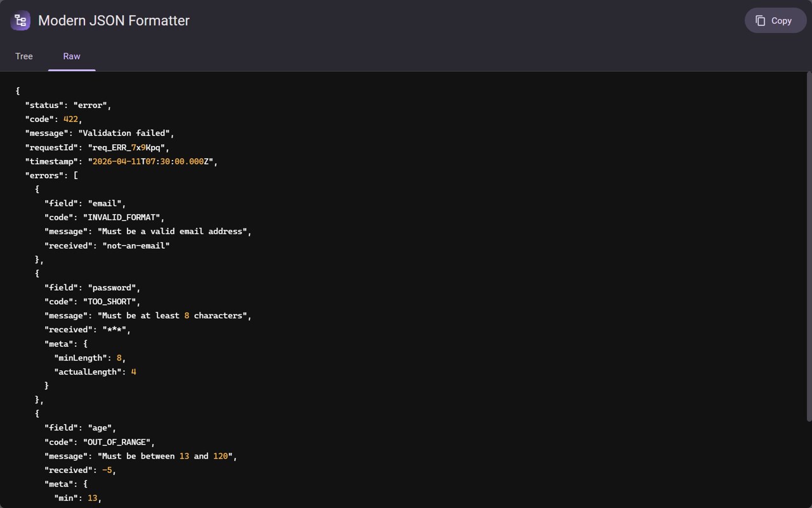Click the "message": "Validation failed" line
The image size is (812, 508).
pos(100,133)
